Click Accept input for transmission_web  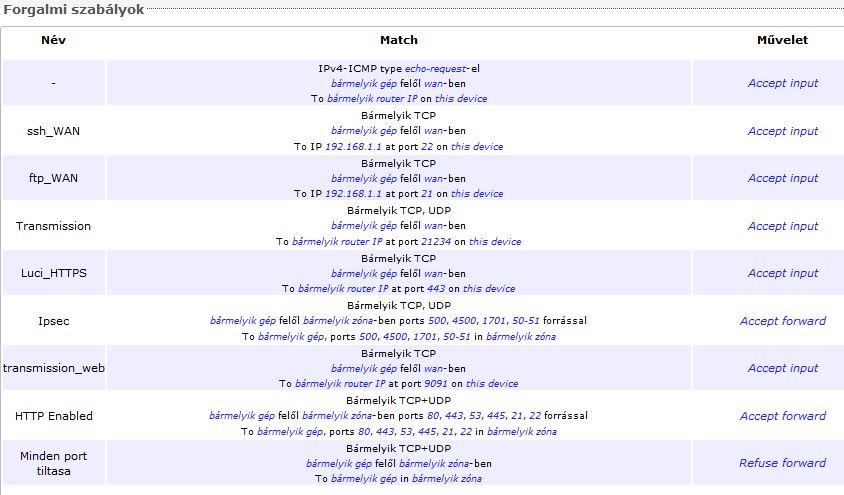pos(783,368)
